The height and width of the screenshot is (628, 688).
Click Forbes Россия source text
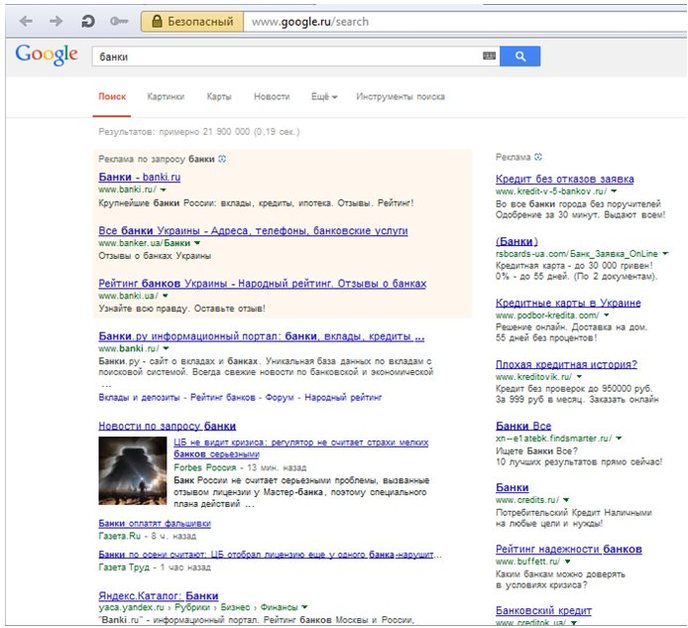coord(205,467)
